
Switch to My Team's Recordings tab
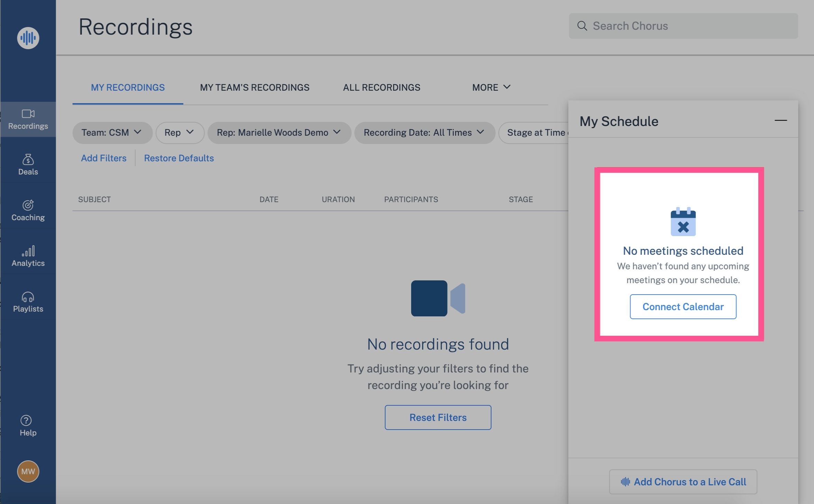[254, 88]
